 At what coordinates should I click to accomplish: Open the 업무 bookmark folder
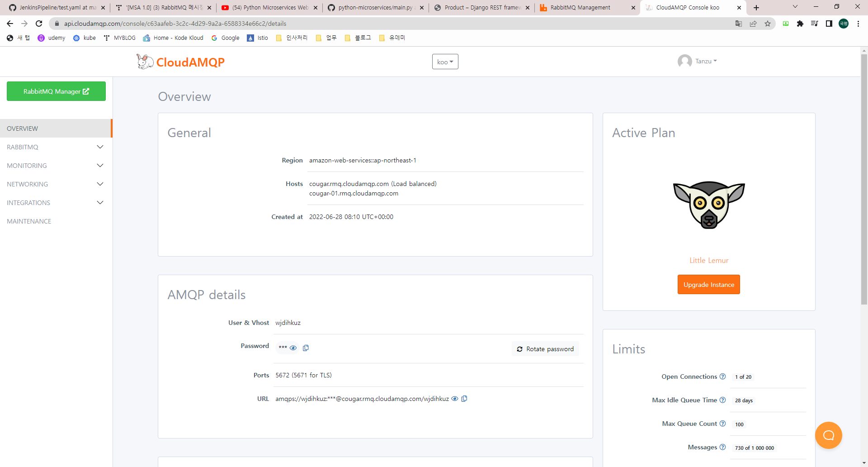pos(326,38)
